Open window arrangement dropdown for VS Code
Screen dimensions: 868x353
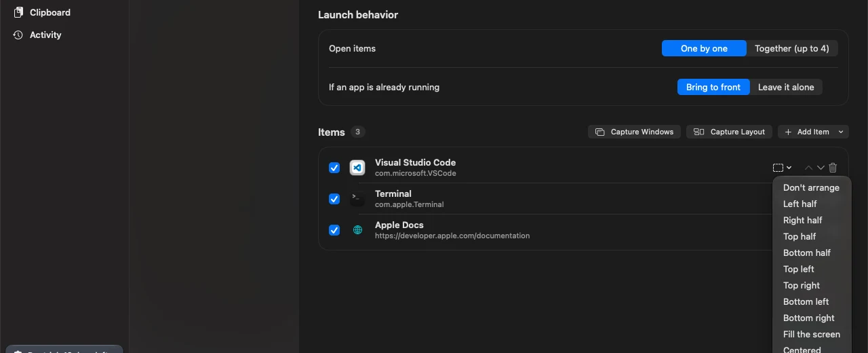point(782,168)
